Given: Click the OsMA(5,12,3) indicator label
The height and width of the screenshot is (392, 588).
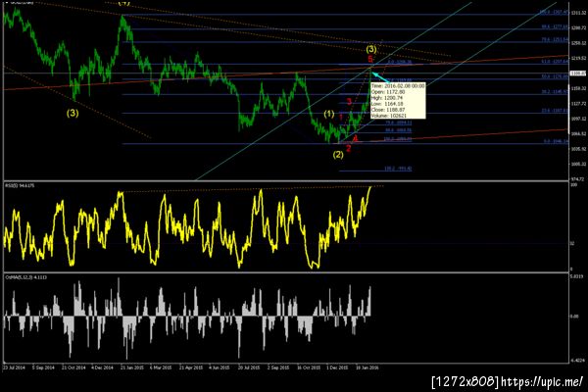Looking at the screenshot, I should pyautogui.click(x=25, y=277).
